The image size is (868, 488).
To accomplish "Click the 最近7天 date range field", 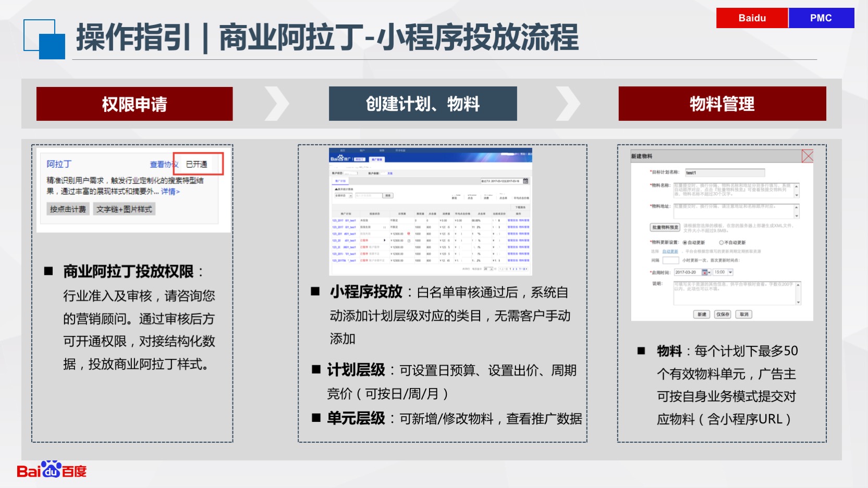I will 500,181.
